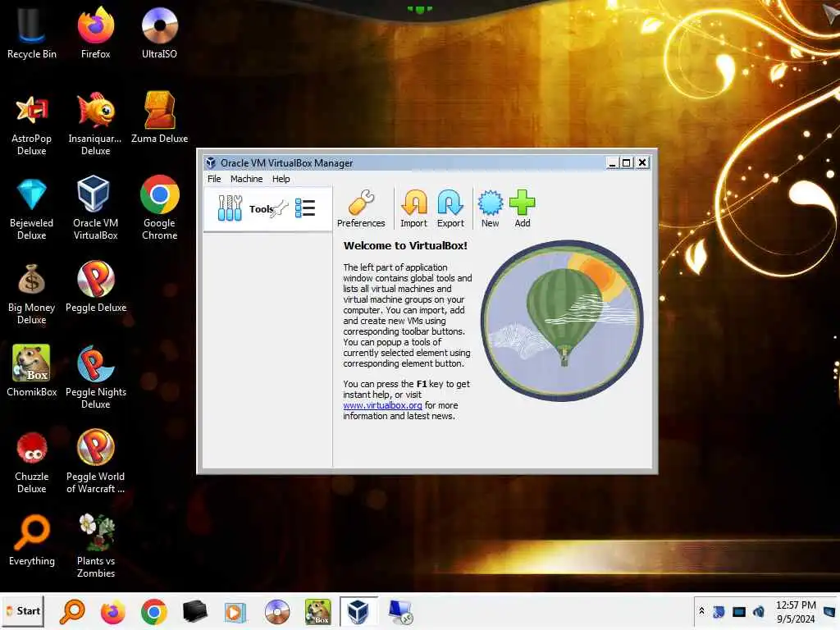Open the media player taskbar icon
Screen dimensions: 840x630
tap(235, 612)
